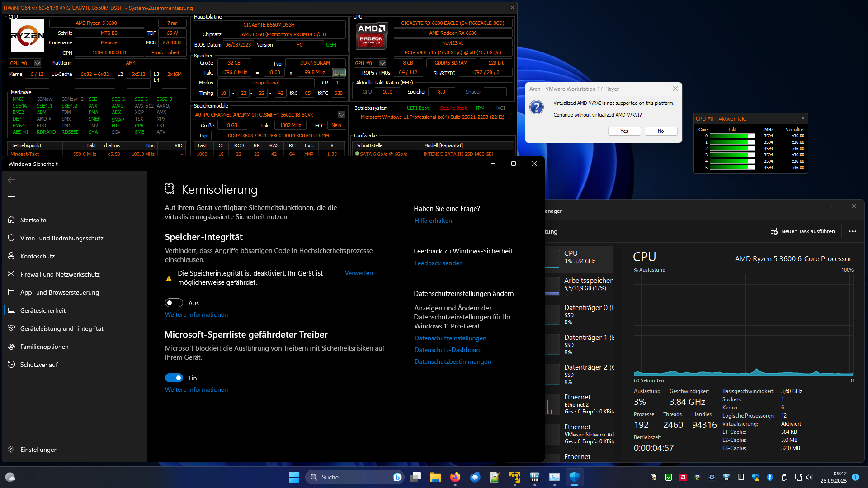The height and width of the screenshot is (488, 868).
Task: Click the Core 5 clock bar
Action: coord(732,168)
